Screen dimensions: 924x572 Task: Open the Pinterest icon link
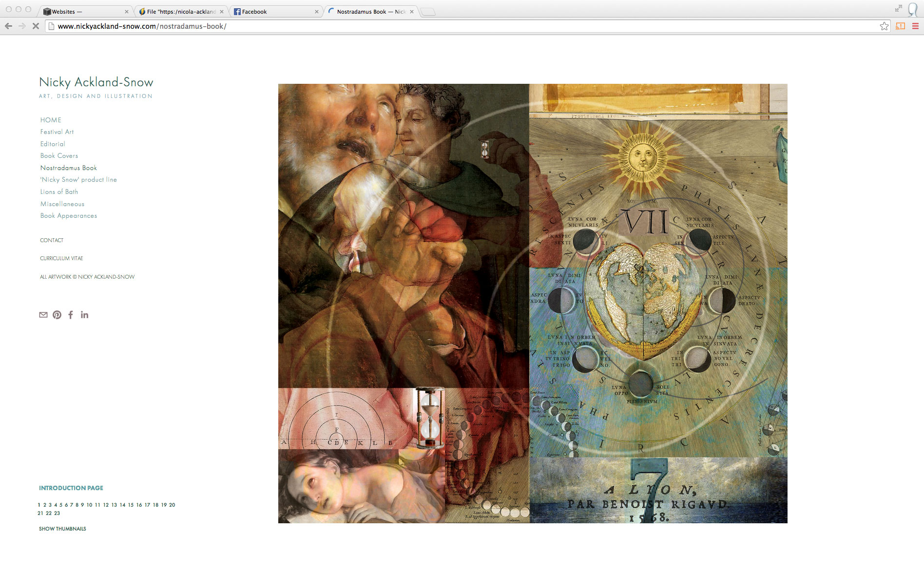(x=57, y=315)
